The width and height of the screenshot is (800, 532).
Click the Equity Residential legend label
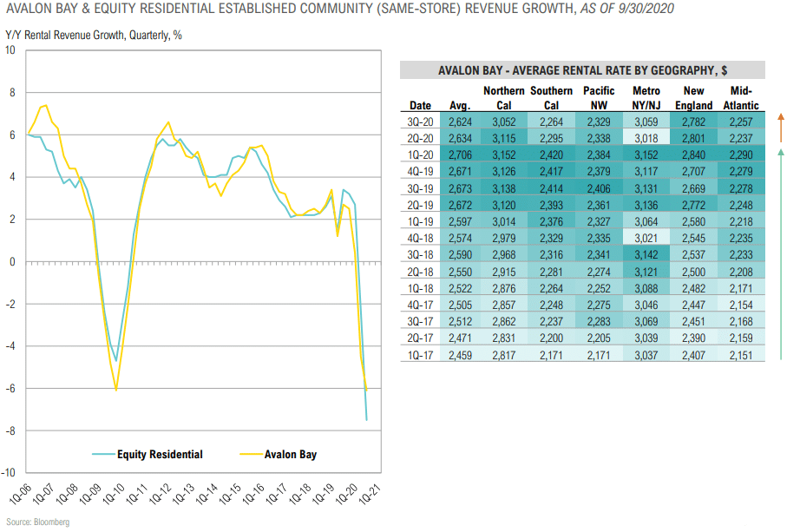(x=160, y=455)
